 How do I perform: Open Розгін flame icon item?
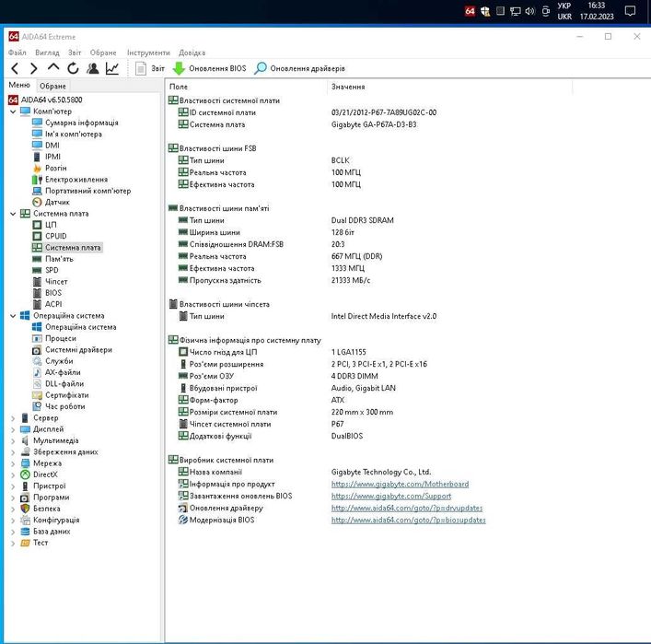point(56,168)
